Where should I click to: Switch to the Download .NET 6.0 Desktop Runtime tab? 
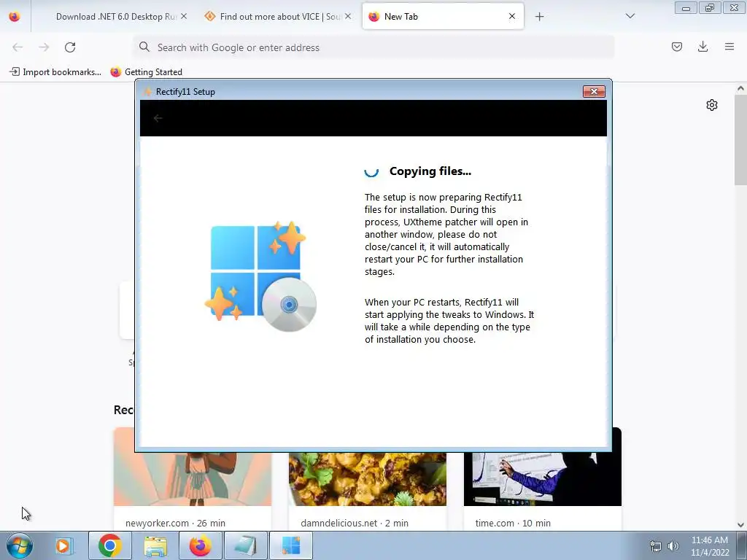click(x=117, y=17)
